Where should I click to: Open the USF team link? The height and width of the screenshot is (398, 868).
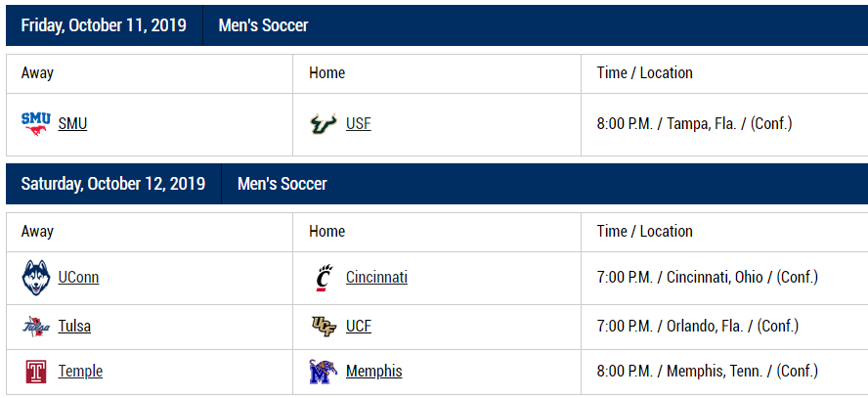coord(359,124)
